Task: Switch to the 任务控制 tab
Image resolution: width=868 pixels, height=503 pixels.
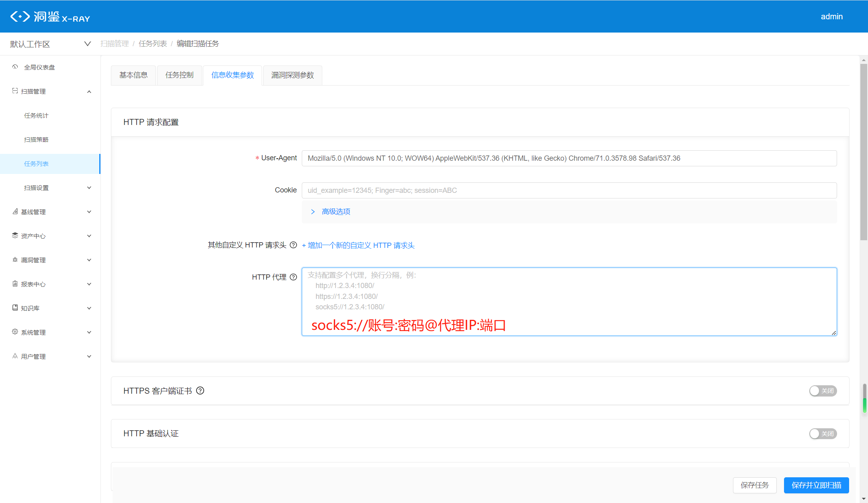Action: (x=179, y=75)
